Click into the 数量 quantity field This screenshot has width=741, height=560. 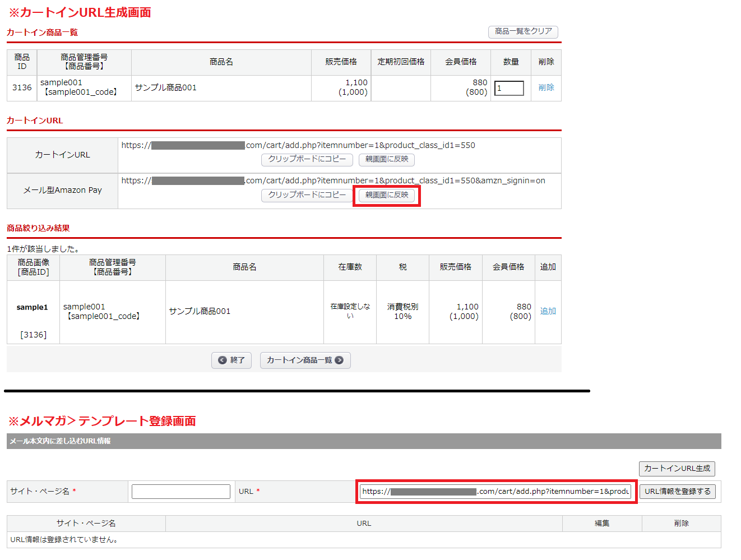pyautogui.click(x=509, y=89)
